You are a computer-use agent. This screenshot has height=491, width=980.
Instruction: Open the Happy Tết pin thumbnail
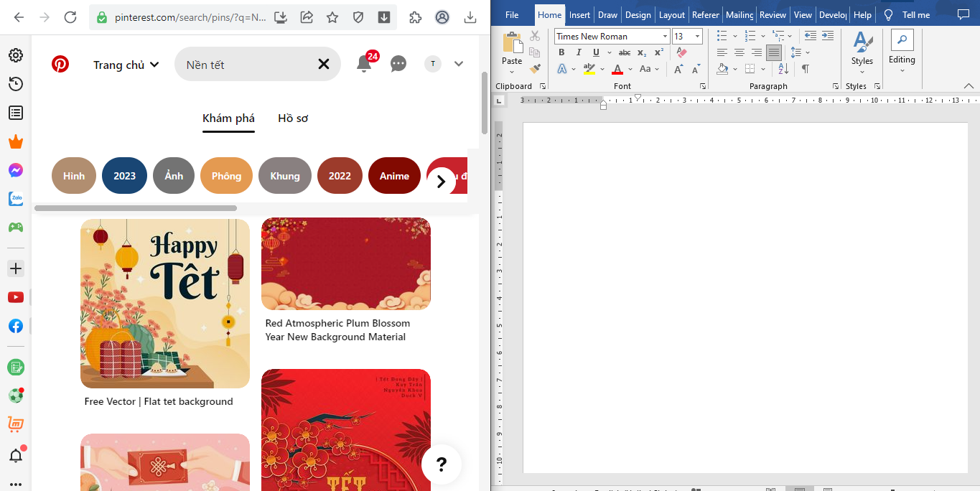165,304
